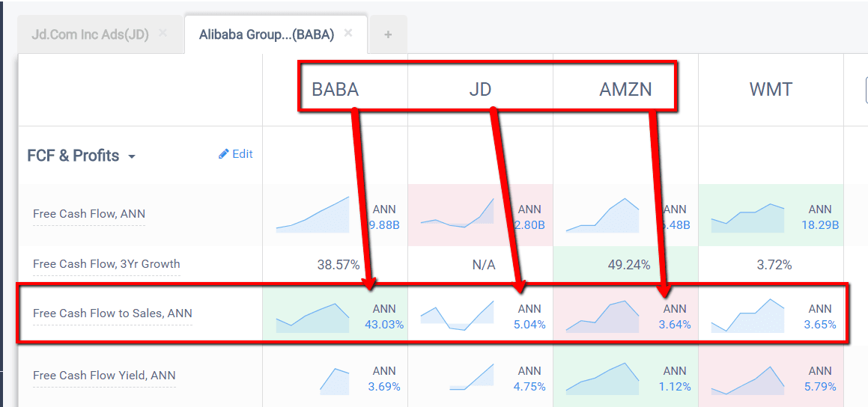
Task: Click WMT Free Cash Flow value 18.29B
Action: [x=820, y=224]
